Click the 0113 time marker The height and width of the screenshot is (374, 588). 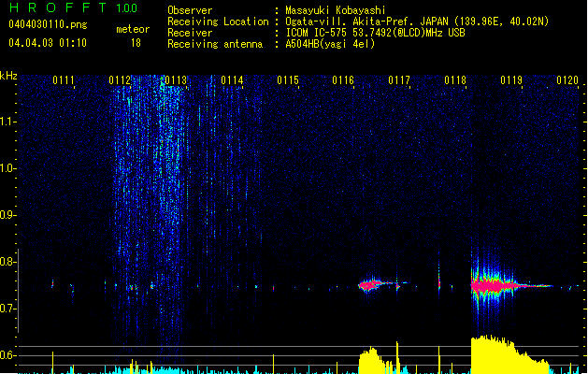[x=176, y=80]
